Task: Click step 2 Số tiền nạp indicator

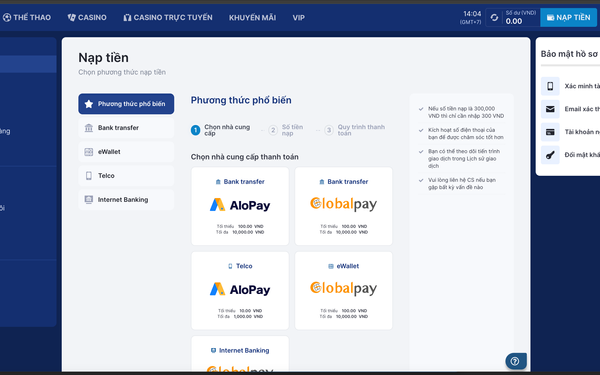Action: pos(286,130)
